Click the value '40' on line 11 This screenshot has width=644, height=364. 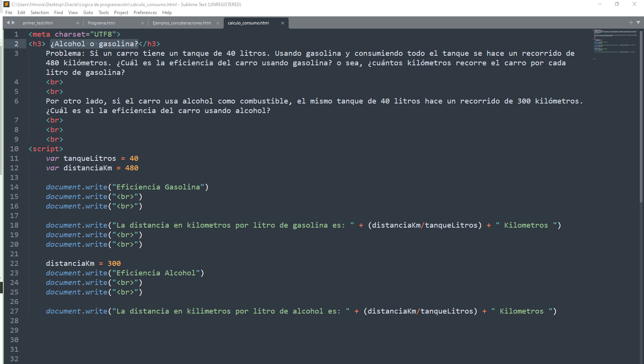(134, 158)
